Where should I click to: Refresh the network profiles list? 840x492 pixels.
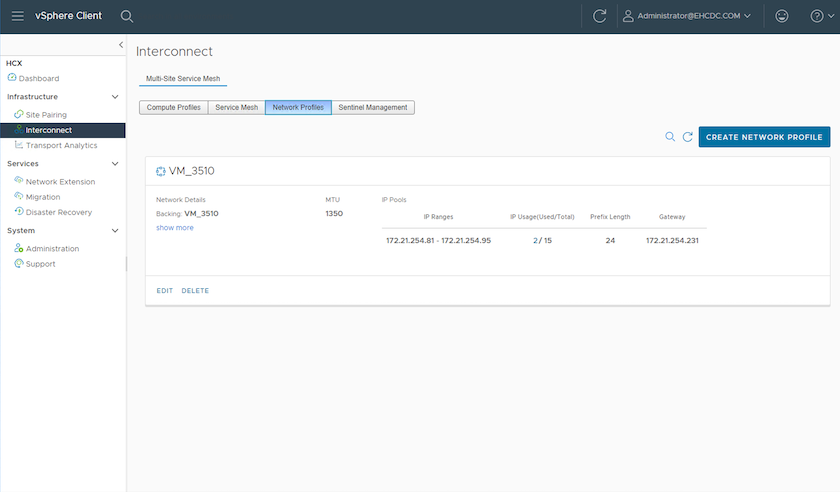687,137
